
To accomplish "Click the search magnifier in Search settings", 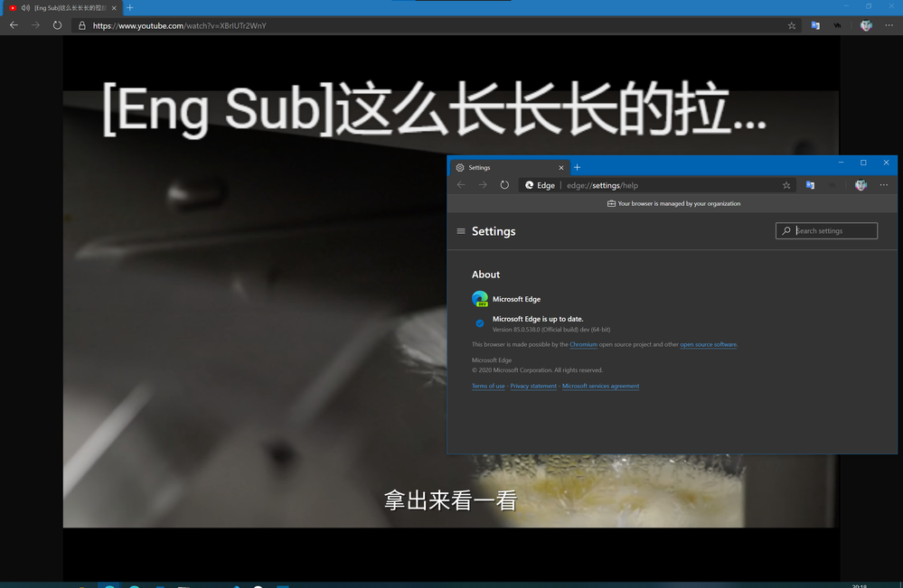I will [786, 230].
